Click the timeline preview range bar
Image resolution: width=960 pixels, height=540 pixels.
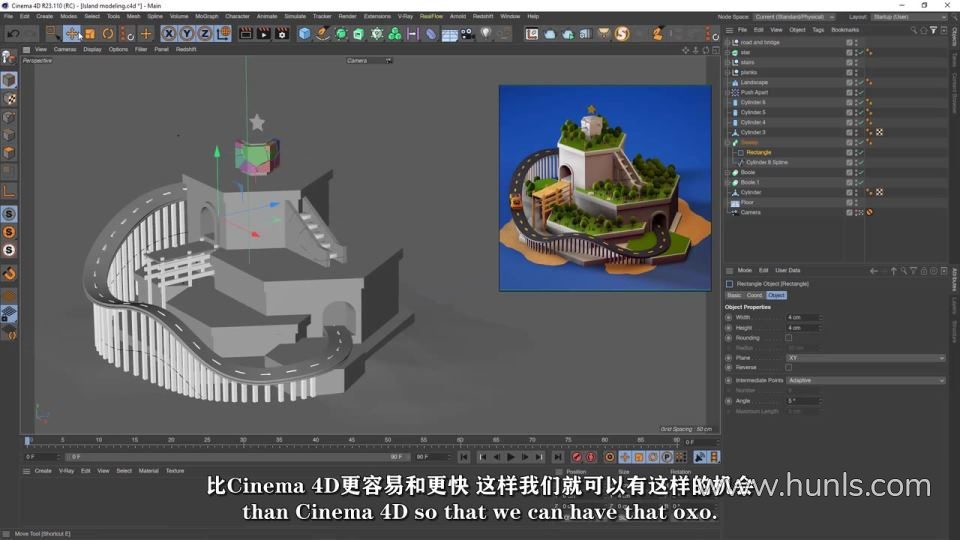[236, 457]
